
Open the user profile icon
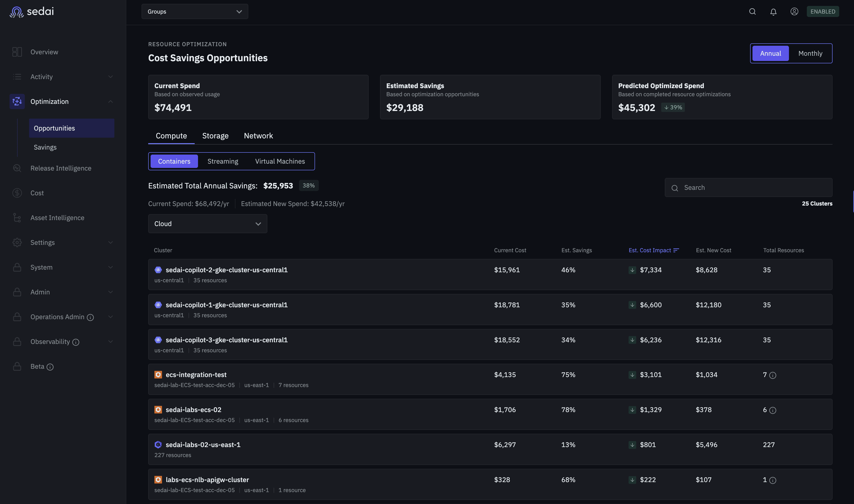[x=794, y=11]
